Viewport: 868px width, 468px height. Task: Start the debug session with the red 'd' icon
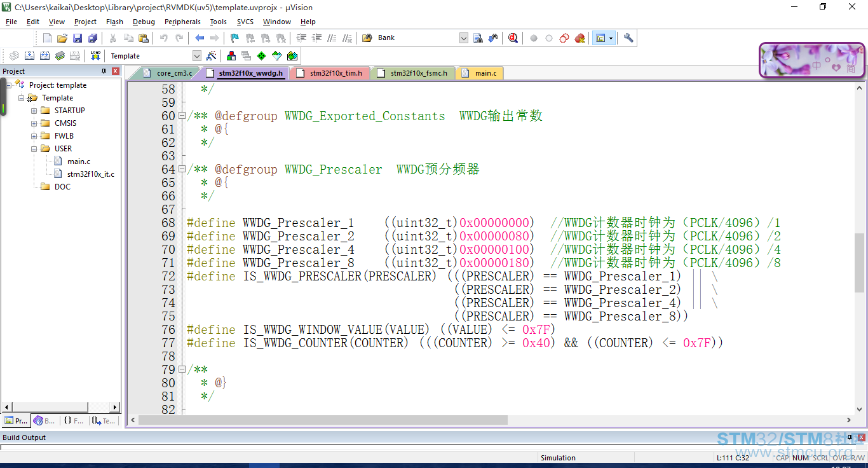click(x=513, y=38)
